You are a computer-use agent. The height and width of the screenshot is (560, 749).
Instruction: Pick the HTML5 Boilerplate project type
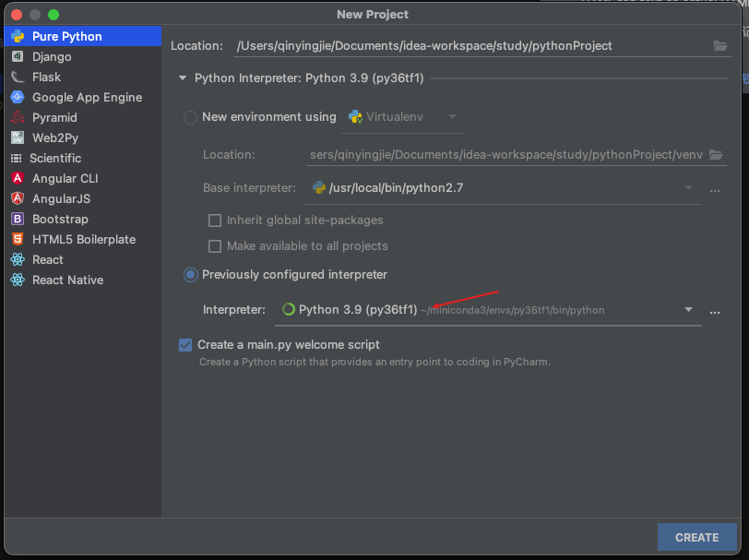[83, 239]
